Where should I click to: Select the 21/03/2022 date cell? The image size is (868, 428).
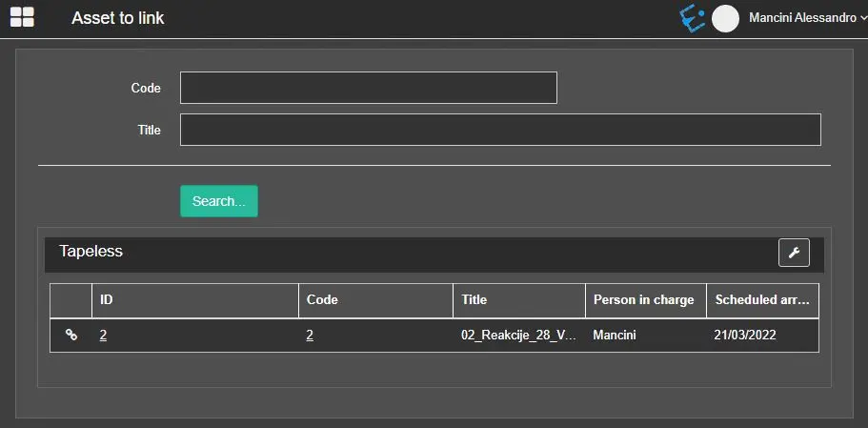(763, 335)
